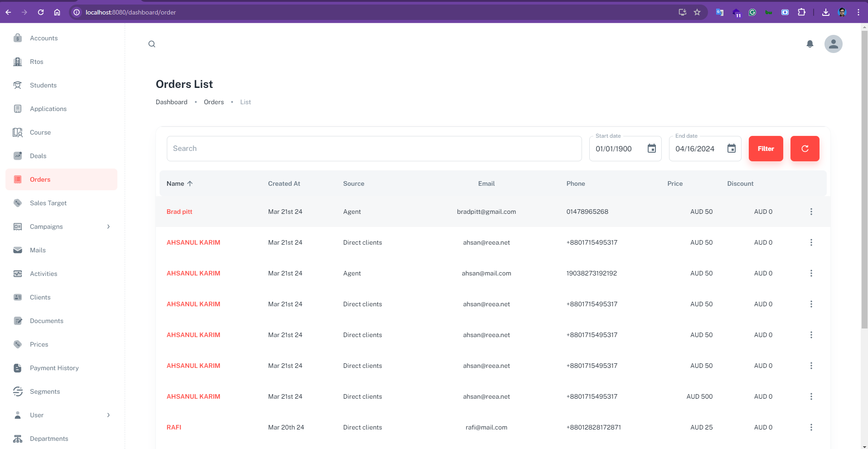Open the three-dot menu for Brad pitt
The height and width of the screenshot is (449, 868).
tap(811, 212)
